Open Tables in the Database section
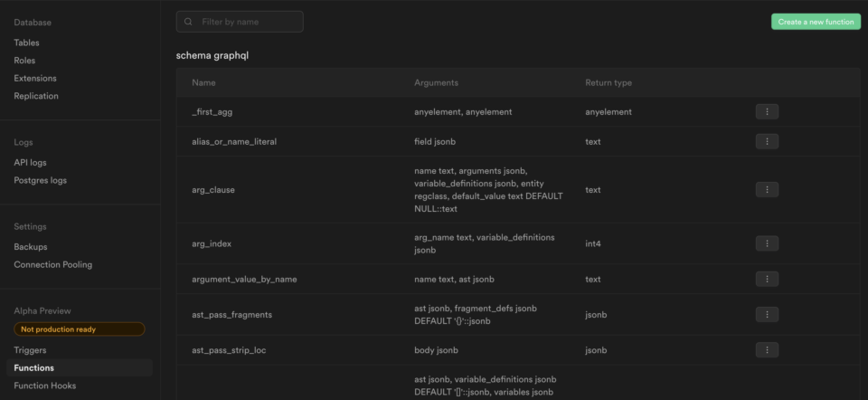This screenshot has height=400, width=868. (27, 43)
